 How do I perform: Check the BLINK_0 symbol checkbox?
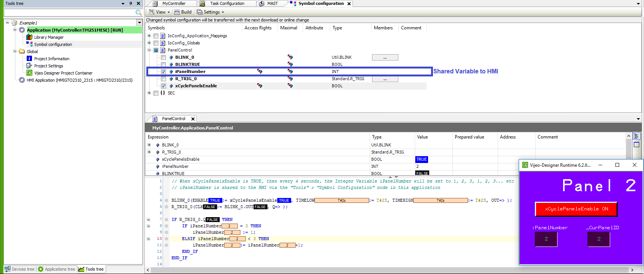(163, 58)
